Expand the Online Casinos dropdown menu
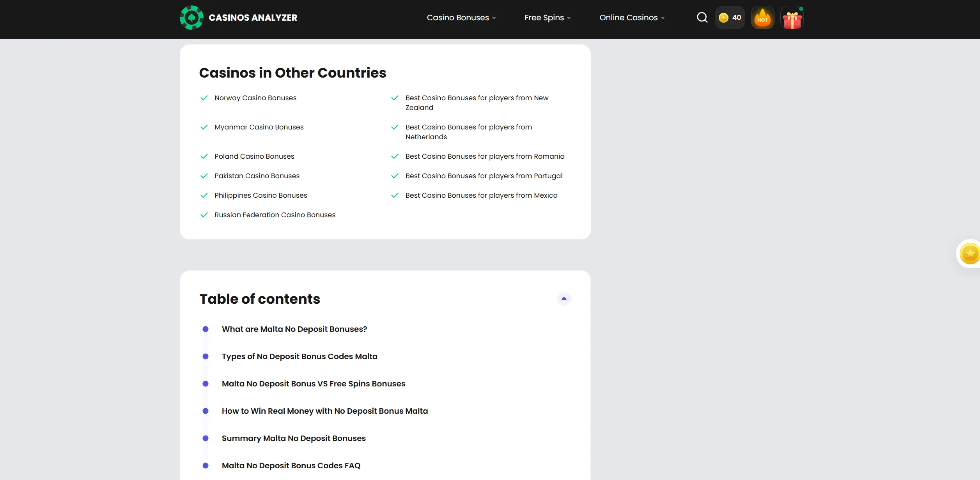 tap(632, 18)
